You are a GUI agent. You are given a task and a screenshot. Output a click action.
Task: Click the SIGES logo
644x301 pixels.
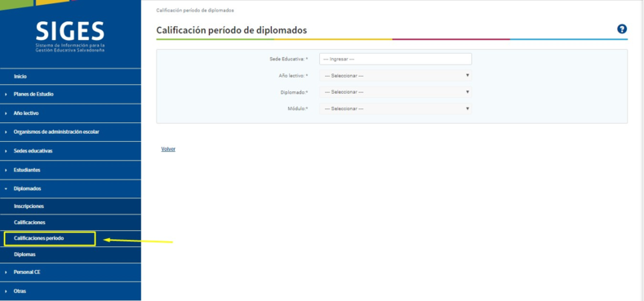tap(70, 37)
